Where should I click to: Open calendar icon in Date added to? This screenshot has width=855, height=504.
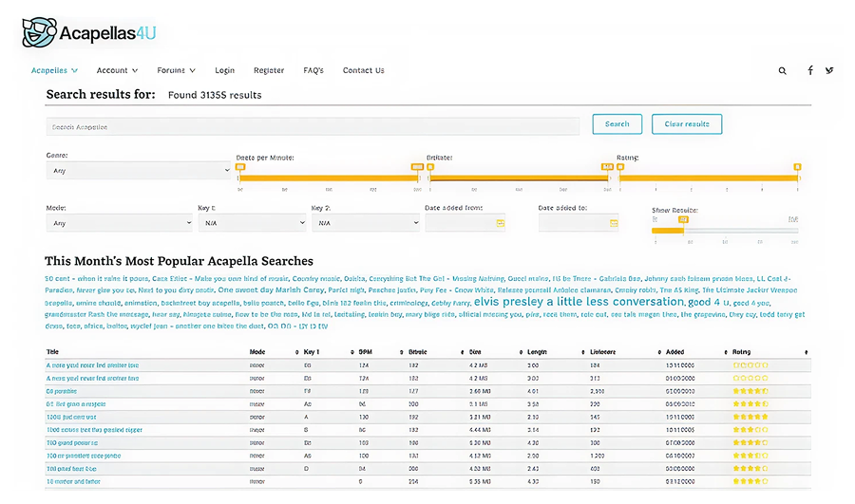[x=614, y=223]
